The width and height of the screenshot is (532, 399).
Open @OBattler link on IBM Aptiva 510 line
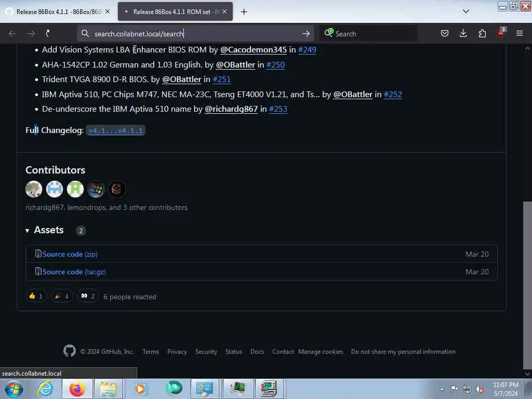(x=353, y=95)
